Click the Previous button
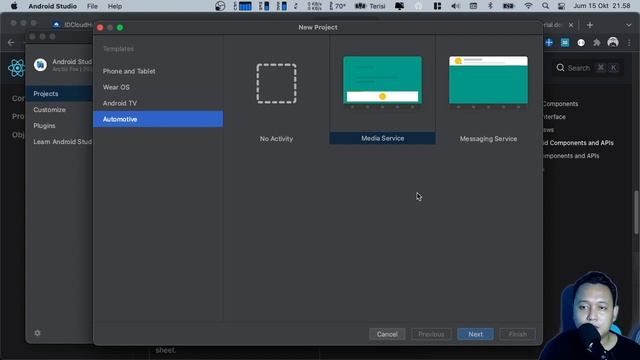This screenshot has height=360, width=640. 431,334
